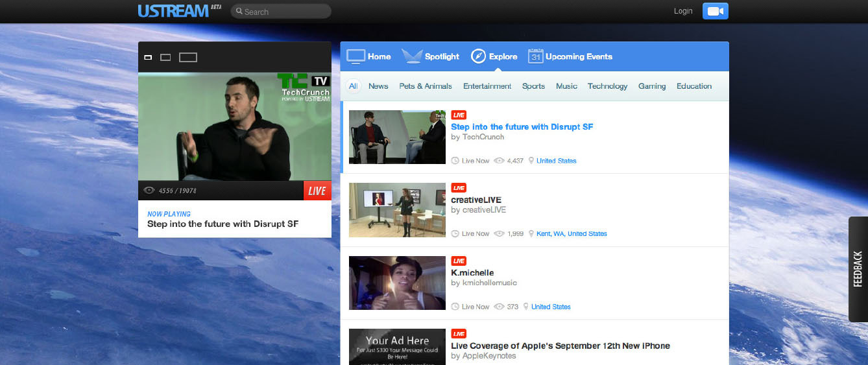Screen dimensions: 868x365
Task: Click the Explore compass icon
Action: coord(478,56)
